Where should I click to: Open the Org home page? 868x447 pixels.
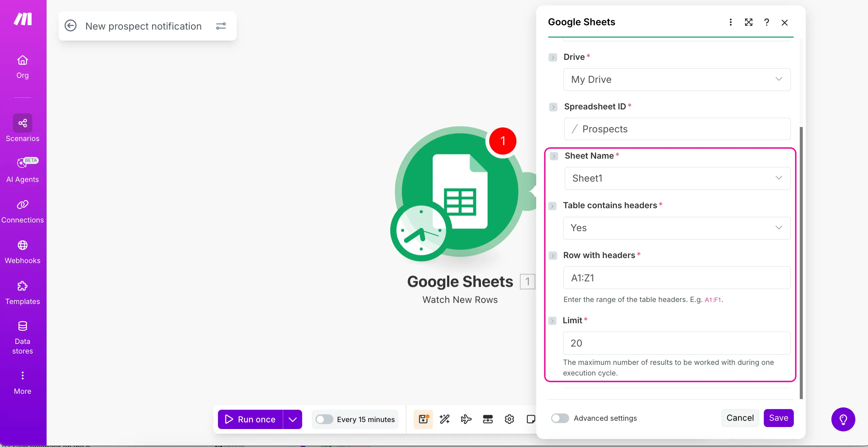point(23,67)
